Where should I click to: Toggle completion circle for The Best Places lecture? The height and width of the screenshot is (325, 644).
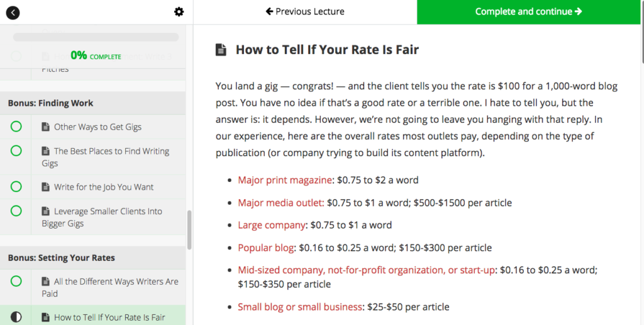16,151
